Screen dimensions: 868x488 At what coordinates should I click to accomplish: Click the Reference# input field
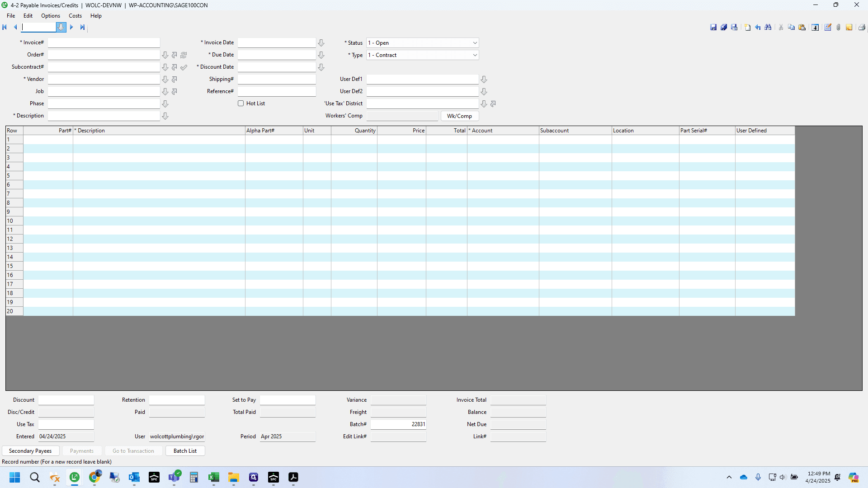tap(277, 92)
